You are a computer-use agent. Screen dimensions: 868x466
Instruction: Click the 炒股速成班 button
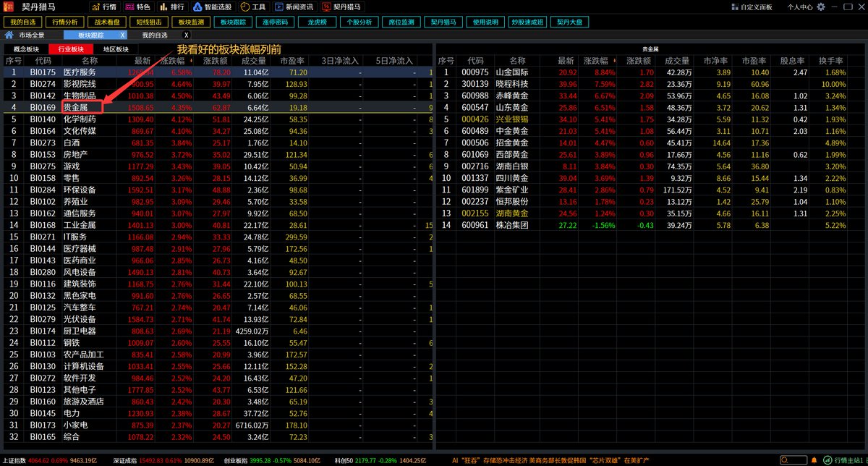coord(528,22)
